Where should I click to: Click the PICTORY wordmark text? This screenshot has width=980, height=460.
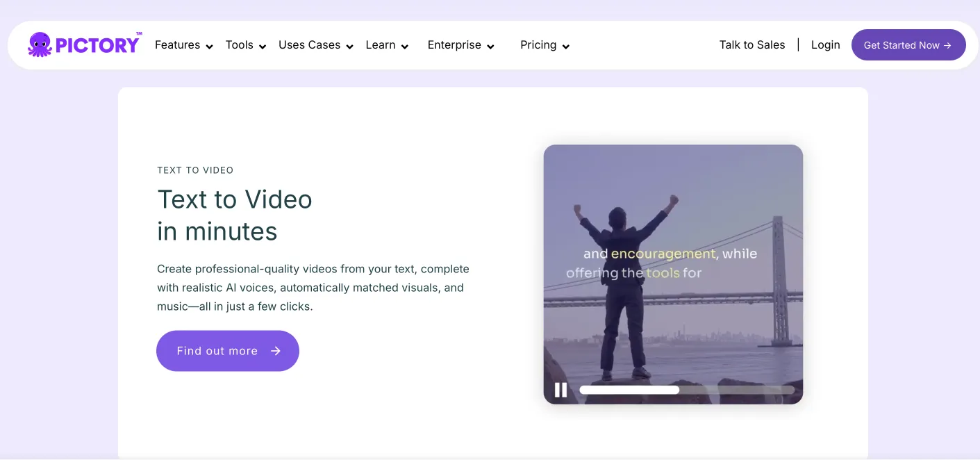tap(98, 46)
